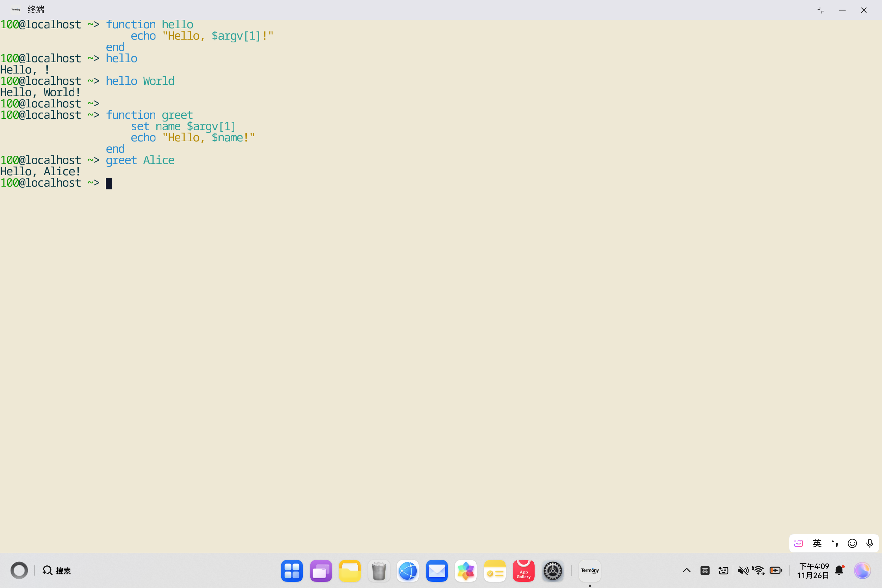Launch the Notes to-do app
882x588 pixels.
click(x=495, y=570)
